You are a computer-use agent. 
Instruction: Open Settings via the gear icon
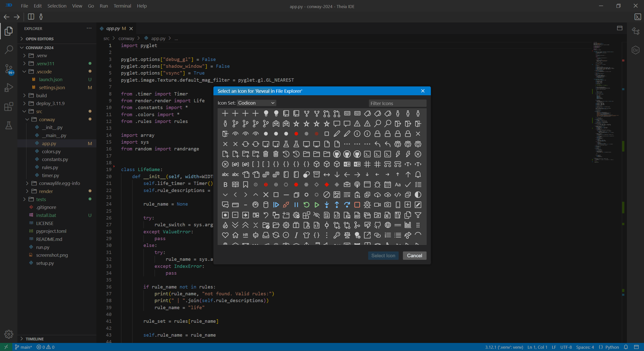[x=9, y=334]
